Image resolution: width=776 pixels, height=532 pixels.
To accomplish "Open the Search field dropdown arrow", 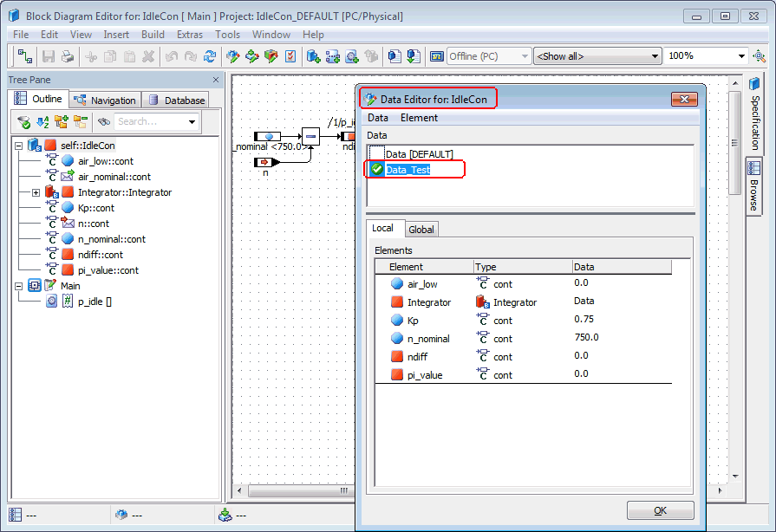I will click(x=192, y=121).
